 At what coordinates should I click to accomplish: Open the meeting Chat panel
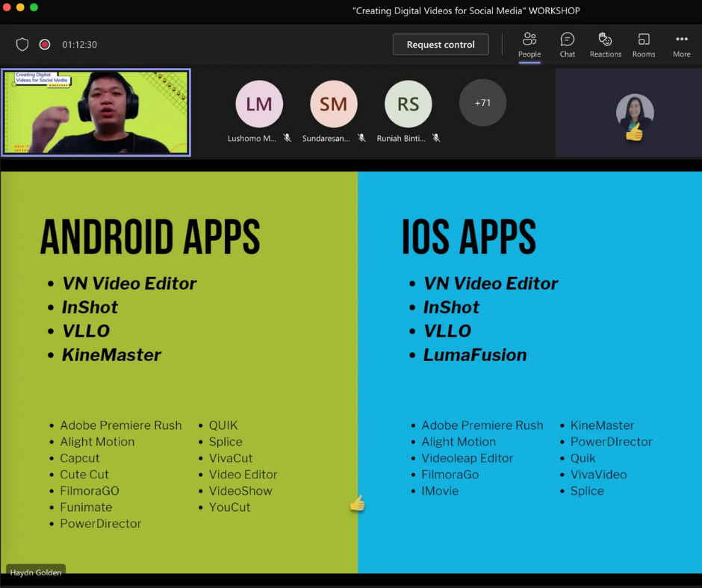point(568,46)
